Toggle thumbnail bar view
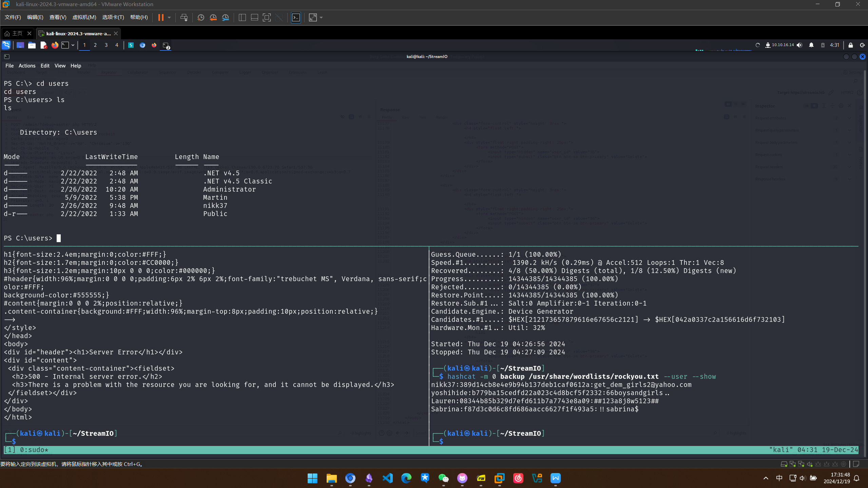868x488 pixels. pos(254,18)
